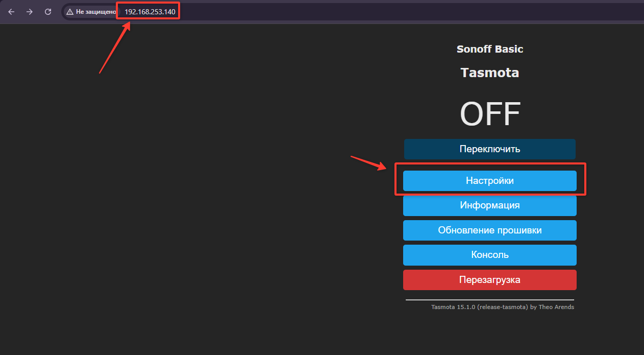This screenshot has height=355, width=644.
Task: Open Обновление прошивки page
Action: 490,230
